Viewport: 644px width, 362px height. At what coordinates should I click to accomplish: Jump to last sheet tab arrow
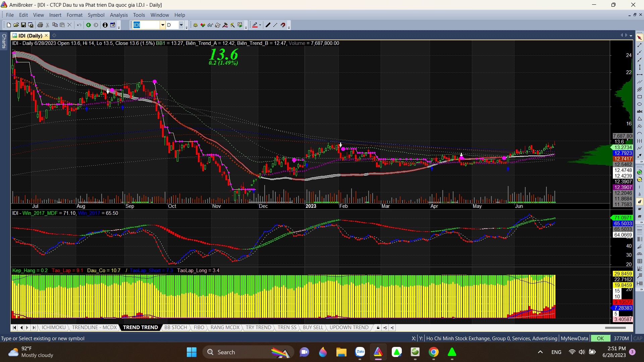point(34,327)
